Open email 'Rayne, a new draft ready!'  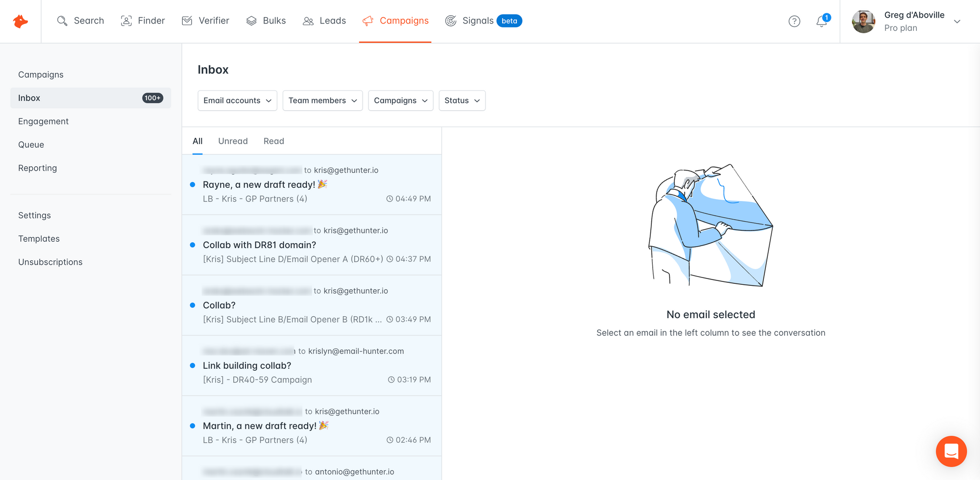pos(312,185)
